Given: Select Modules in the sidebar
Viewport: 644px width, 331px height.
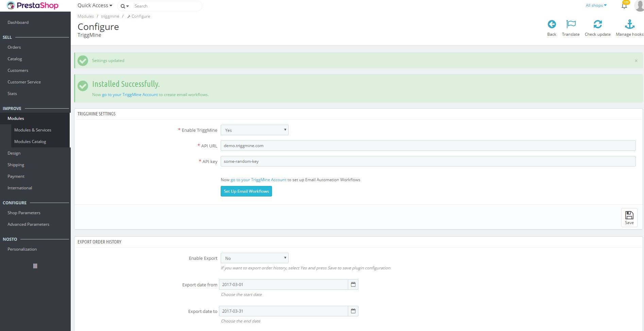Looking at the screenshot, I should (16, 119).
